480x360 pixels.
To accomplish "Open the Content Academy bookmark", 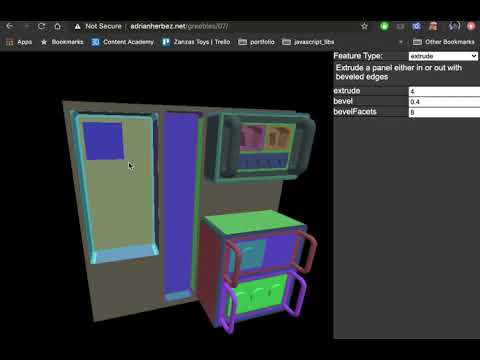I will click(122, 42).
